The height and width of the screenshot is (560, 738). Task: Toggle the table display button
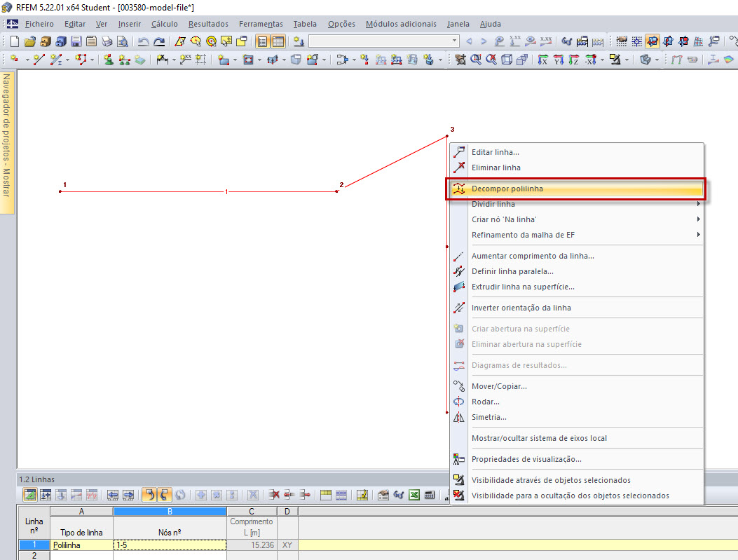click(x=278, y=41)
